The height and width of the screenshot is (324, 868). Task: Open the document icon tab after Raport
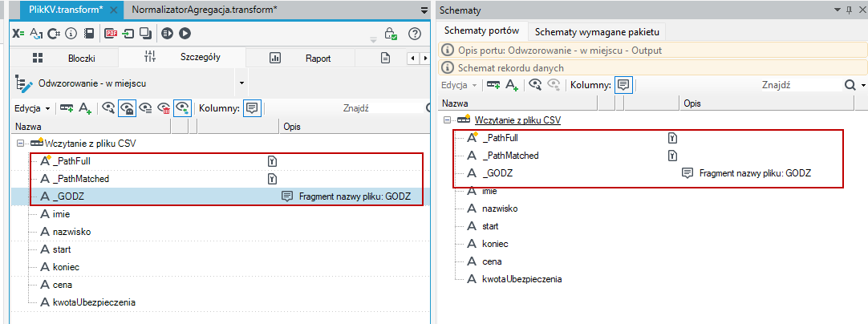[386, 58]
